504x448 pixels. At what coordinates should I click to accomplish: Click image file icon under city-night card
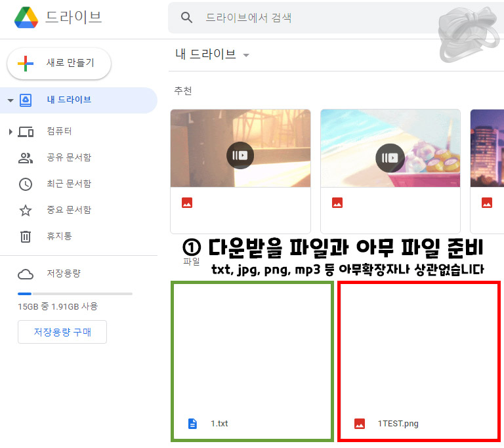(487, 203)
